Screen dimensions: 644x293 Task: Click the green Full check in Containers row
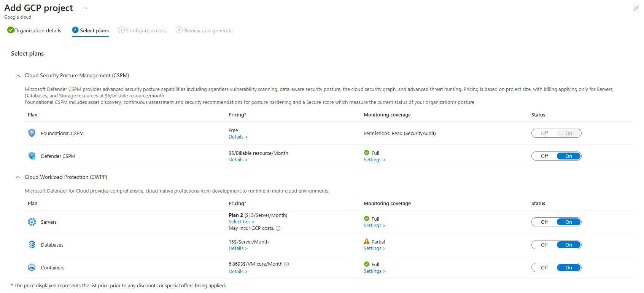367,264
